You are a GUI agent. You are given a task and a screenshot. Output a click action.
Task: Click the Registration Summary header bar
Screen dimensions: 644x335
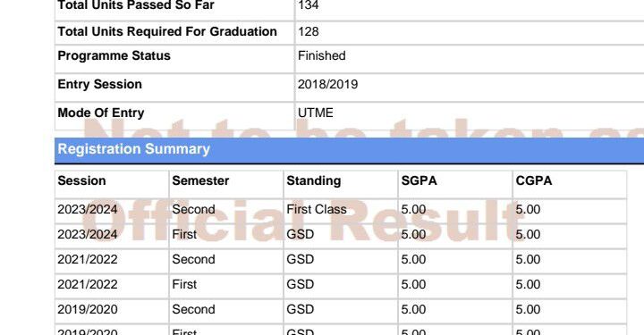coord(349,150)
